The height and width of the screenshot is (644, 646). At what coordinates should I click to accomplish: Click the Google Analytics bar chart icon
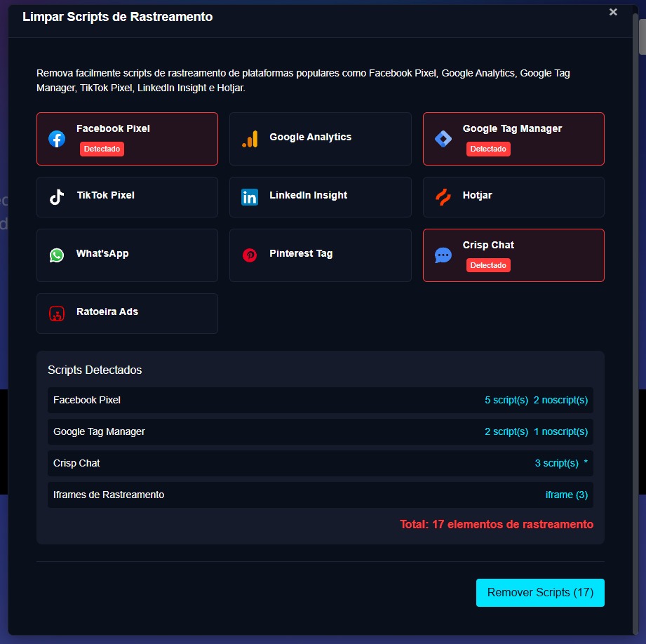click(x=250, y=139)
